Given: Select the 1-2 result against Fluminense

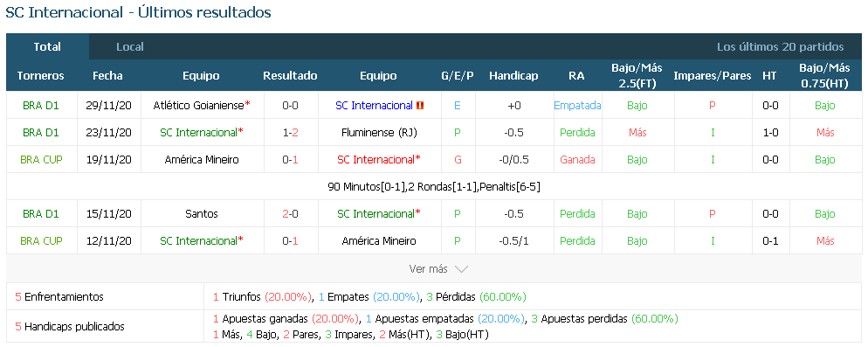Looking at the screenshot, I should pos(291,133).
